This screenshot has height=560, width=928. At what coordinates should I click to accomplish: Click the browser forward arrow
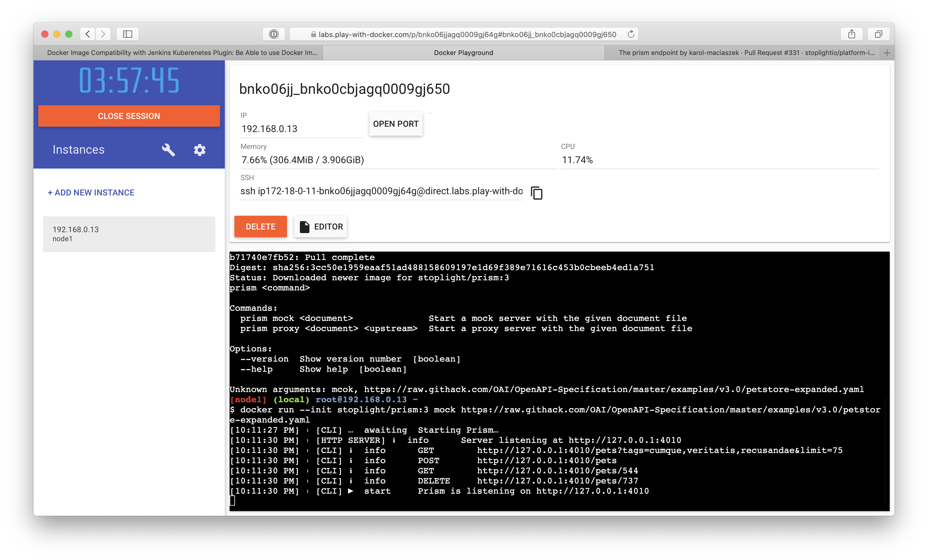coord(103,34)
